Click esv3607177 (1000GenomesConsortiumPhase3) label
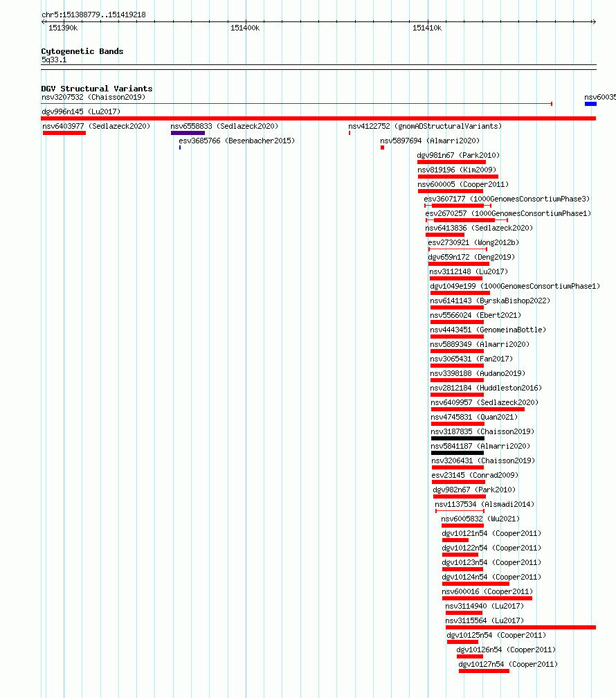 [x=507, y=199]
